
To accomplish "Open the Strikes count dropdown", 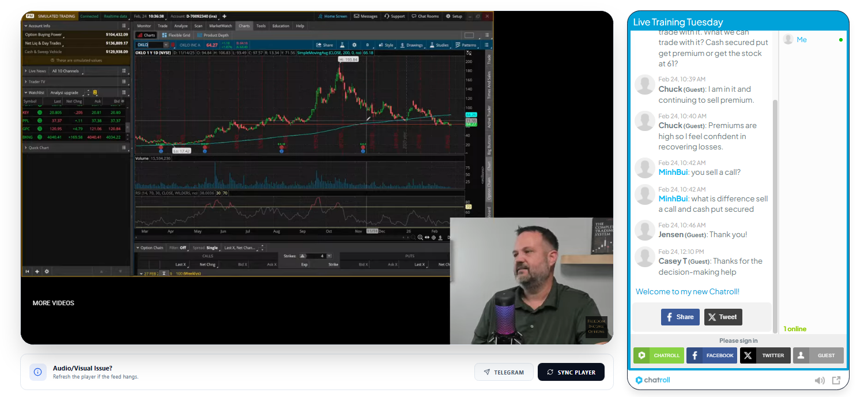I will tap(329, 256).
